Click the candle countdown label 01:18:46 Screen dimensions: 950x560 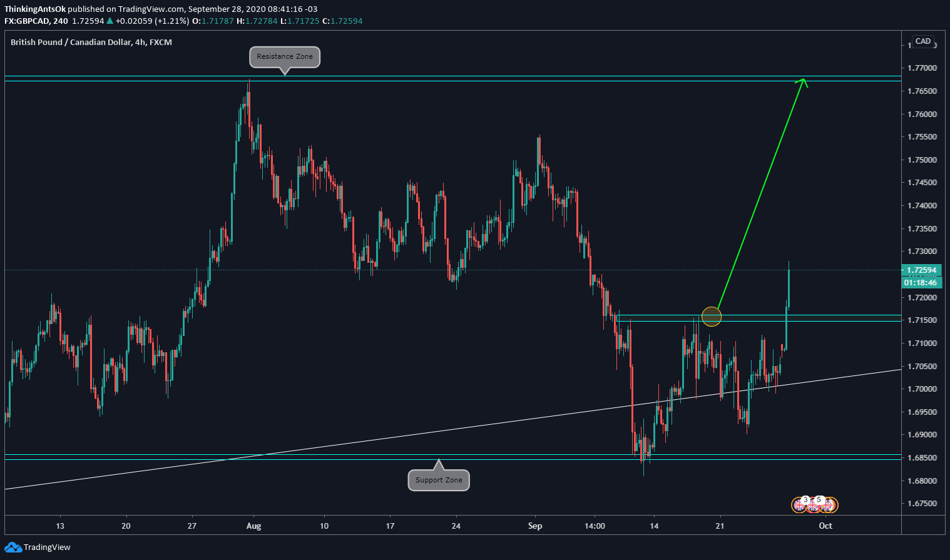921,283
